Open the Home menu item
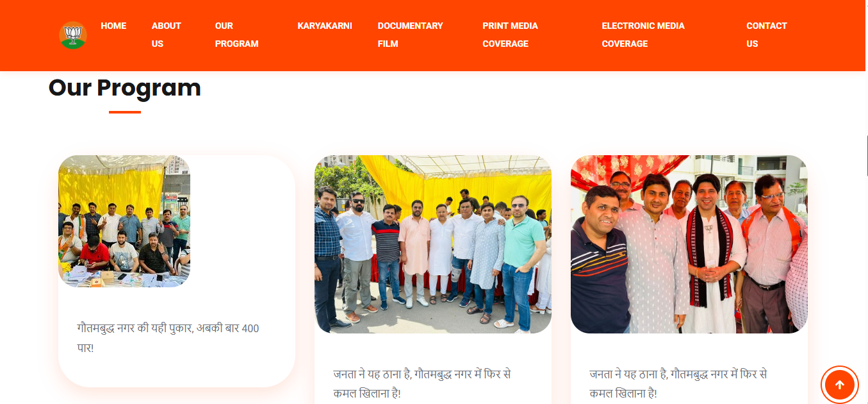Viewport: 868px width, 404px height. [113, 26]
